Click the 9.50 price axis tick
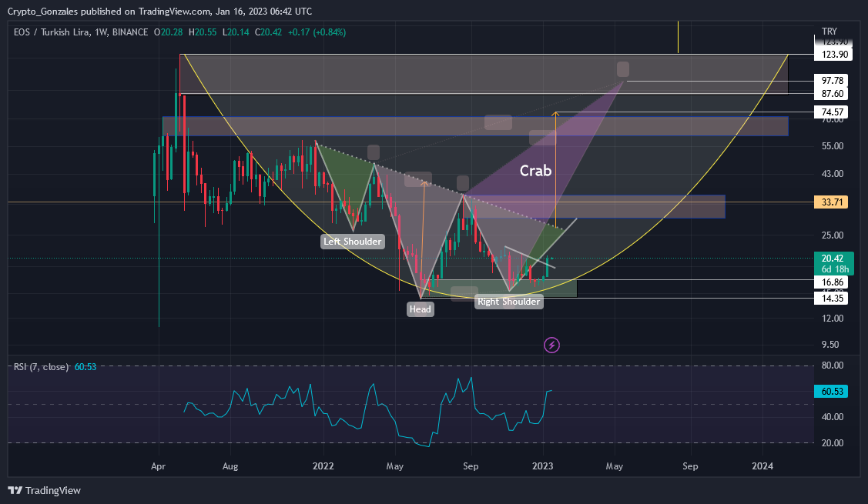 [x=830, y=344]
